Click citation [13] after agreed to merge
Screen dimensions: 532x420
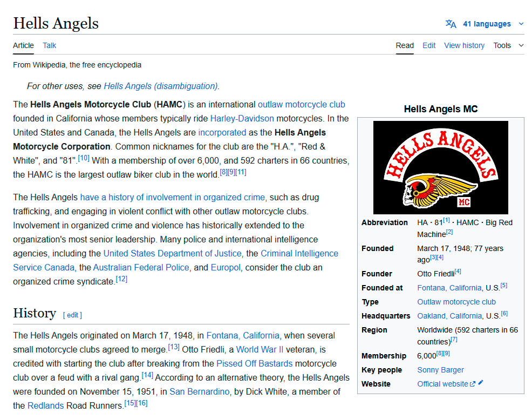tap(174, 347)
